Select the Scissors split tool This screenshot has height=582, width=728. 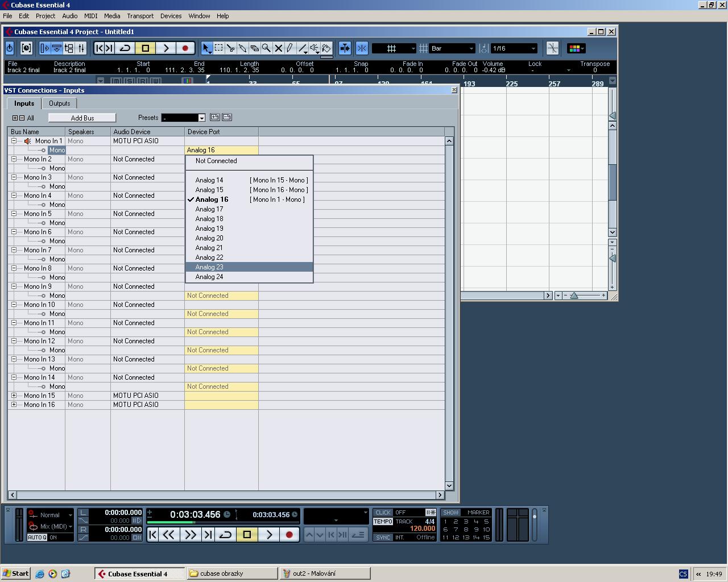coord(230,48)
